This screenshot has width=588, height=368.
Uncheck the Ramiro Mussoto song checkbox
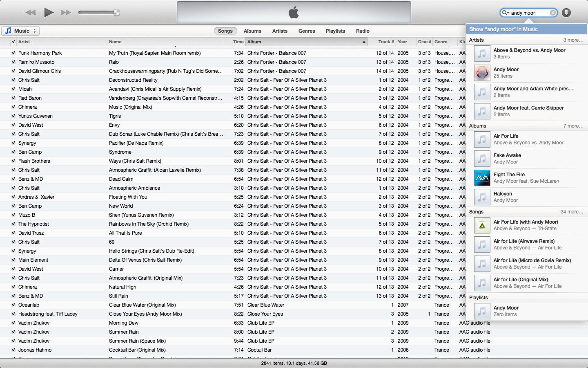pyautogui.click(x=13, y=62)
